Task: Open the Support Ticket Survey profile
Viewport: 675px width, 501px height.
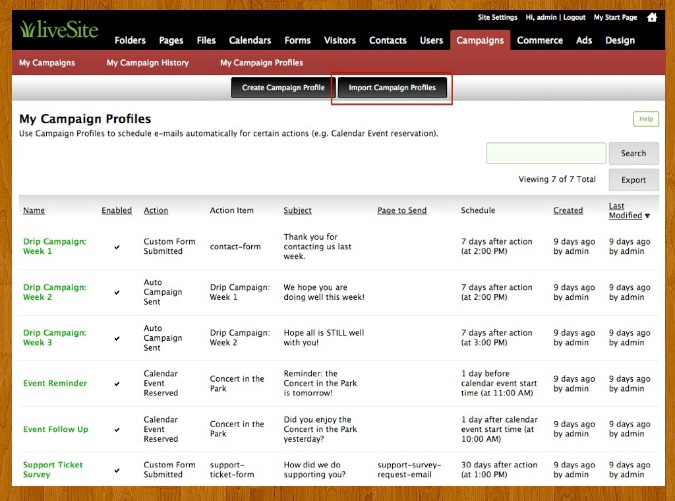Action: (x=53, y=470)
